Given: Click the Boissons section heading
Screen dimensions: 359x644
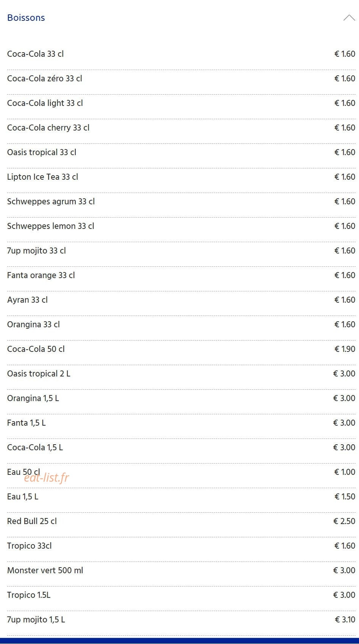Looking at the screenshot, I should coord(26,18).
